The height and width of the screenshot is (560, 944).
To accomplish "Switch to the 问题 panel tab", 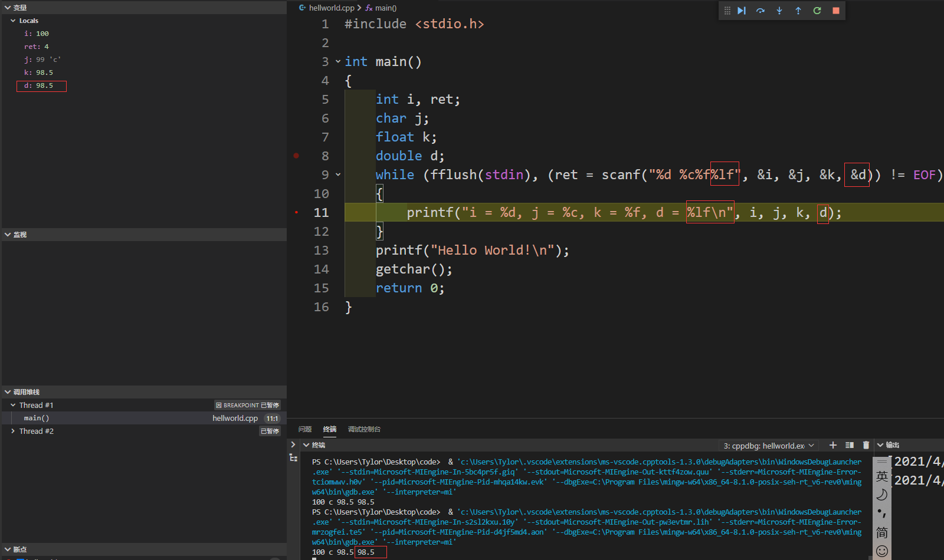I will 305,429.
